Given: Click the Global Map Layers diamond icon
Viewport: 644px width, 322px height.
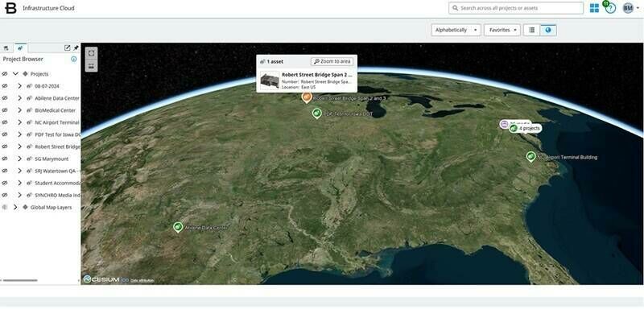Looking at the screenshot, I should pyautogui.click(x=25, y=208).
